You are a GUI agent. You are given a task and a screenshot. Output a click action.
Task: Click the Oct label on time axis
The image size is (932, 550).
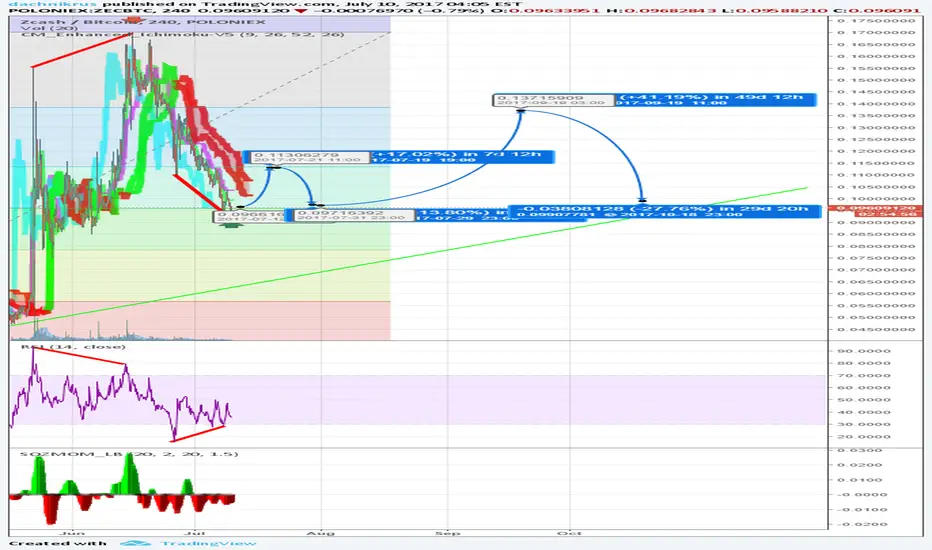point(569,533)
